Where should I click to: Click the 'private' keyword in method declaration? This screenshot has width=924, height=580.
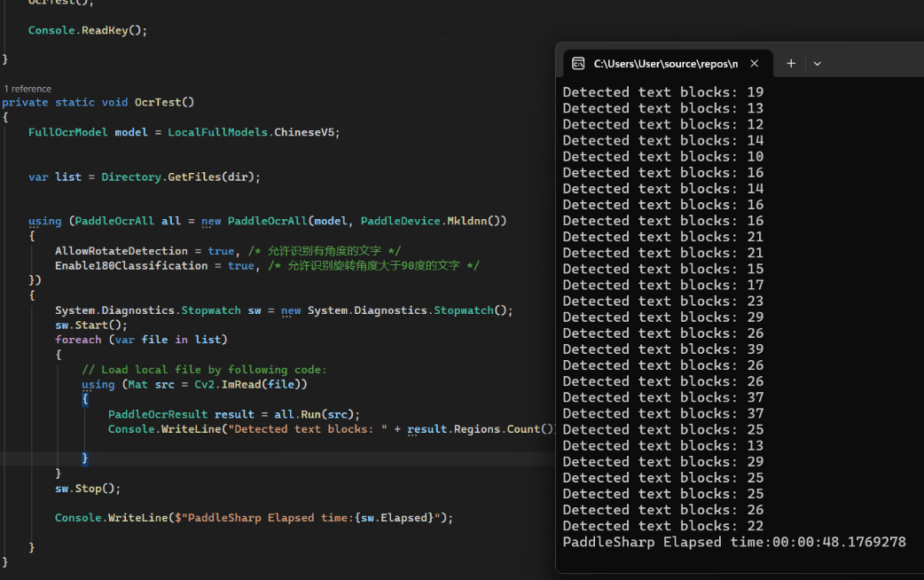25,103
